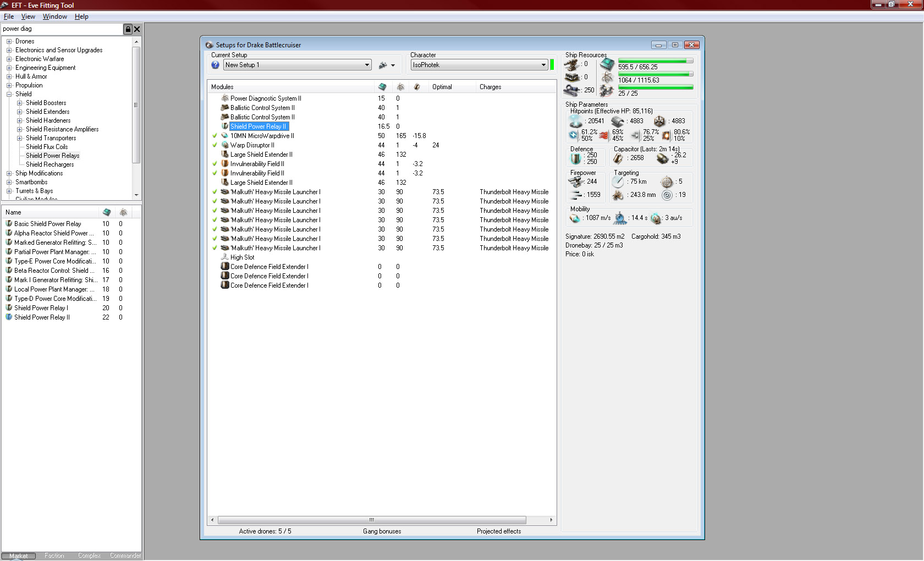Click the Firepower turret icon showing 244

pyautogui.click(x=575, y=182)
